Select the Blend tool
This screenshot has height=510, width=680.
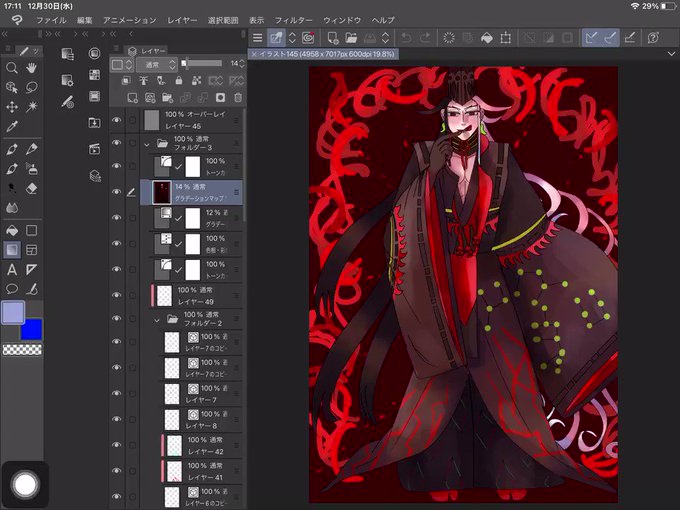pyautogui.click(x=12, y=208)
